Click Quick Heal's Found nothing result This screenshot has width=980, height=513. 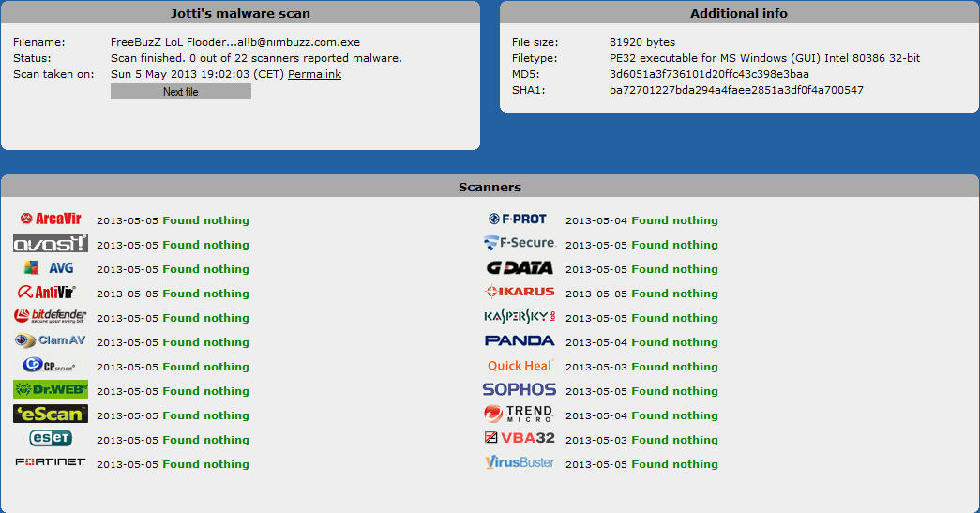click(x=674, y=367)
